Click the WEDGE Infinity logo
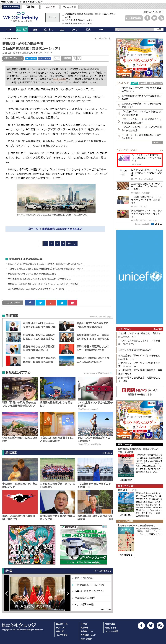 (21, 17)
